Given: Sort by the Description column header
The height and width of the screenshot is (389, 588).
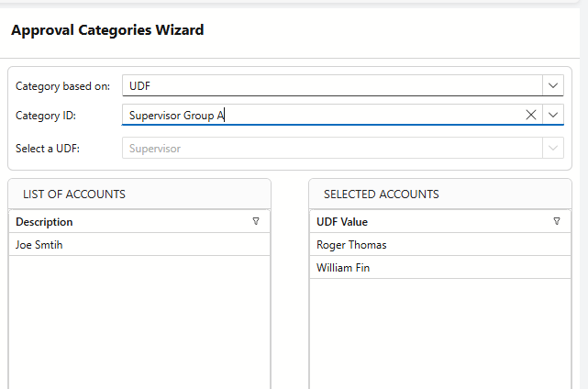Looking at the screenshot, I should 44,222.
